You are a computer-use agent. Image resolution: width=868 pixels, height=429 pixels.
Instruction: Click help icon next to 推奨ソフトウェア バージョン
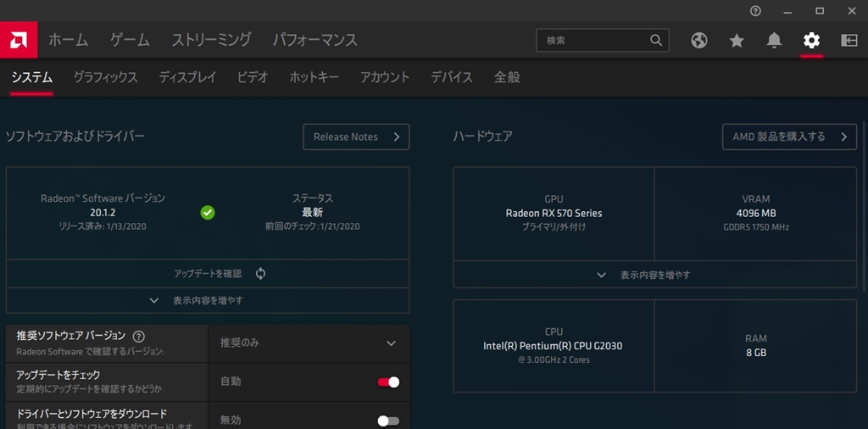139,336
